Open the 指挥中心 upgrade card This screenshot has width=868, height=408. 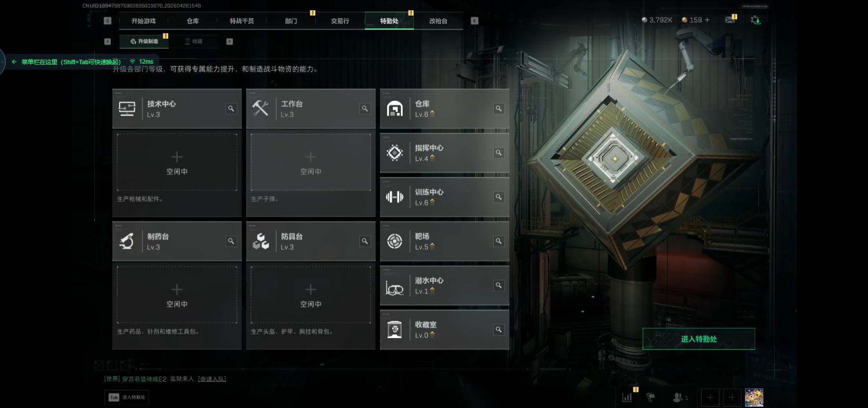[x=445, y=153]
